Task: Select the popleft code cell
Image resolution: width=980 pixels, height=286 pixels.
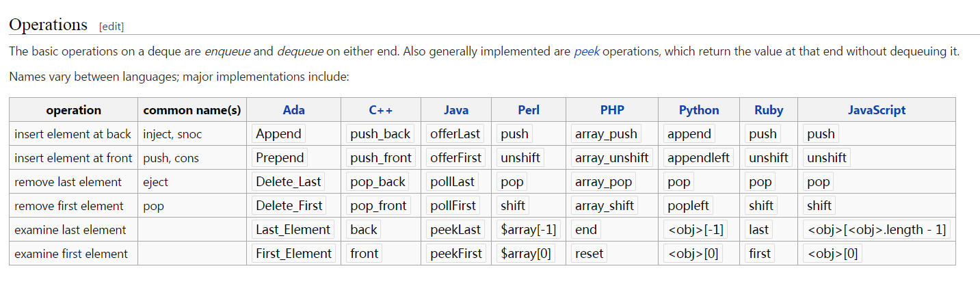Action: [x=689, y=205]
